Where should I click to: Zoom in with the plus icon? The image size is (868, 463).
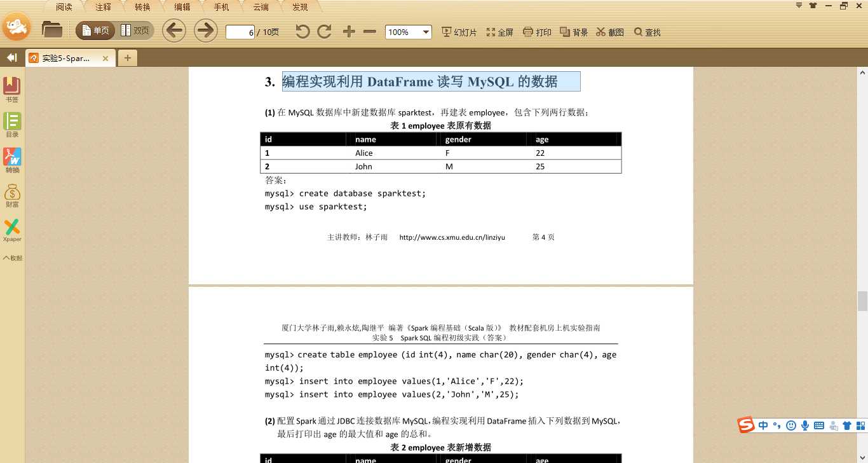pyautogui.click(x=349, y=32)
